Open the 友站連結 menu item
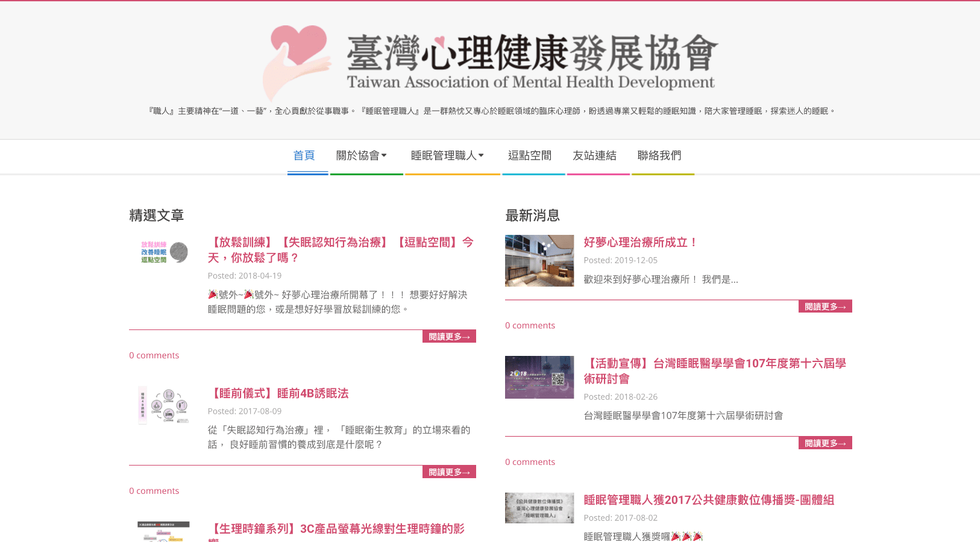980x542 pixels. pos(594,156)
